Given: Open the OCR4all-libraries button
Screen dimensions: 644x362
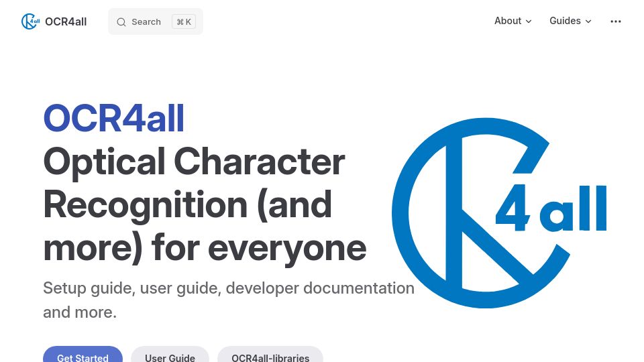Looking at the screenshot, I should (x=270, y=355).
